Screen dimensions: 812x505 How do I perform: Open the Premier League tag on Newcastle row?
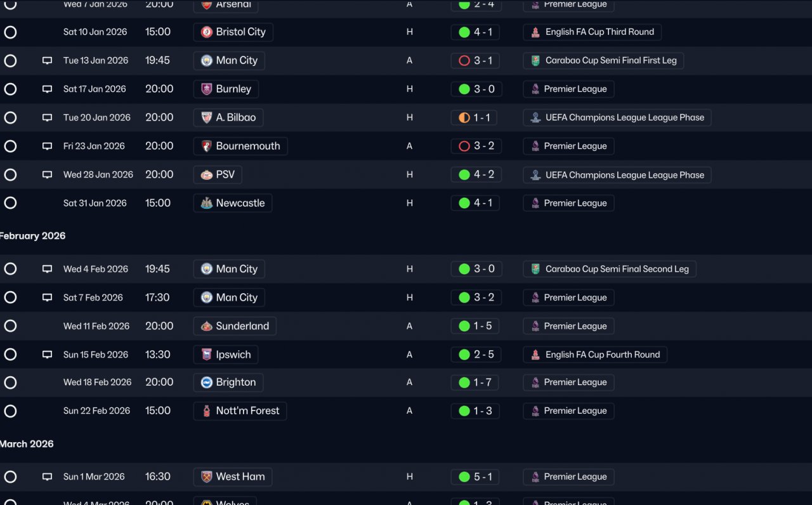pos(568,203)
